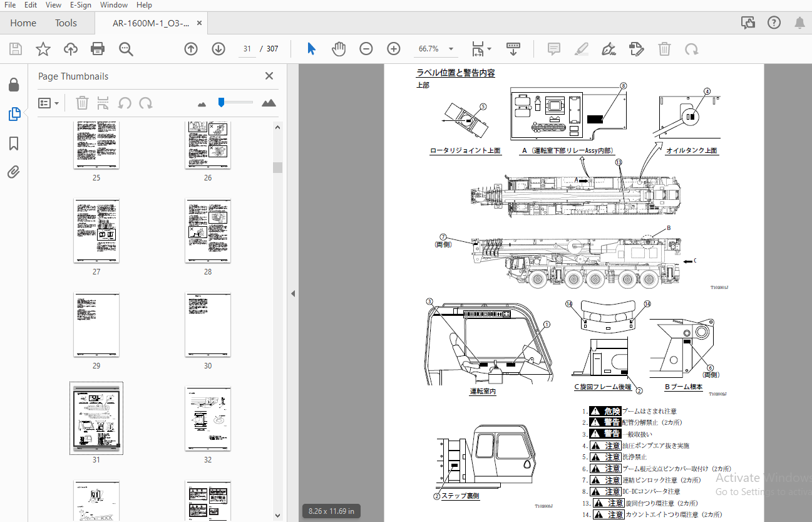812x522 pixels.
Task: Rotate the page clockwise in the thumbnails panel
Action: click(146, 103)
